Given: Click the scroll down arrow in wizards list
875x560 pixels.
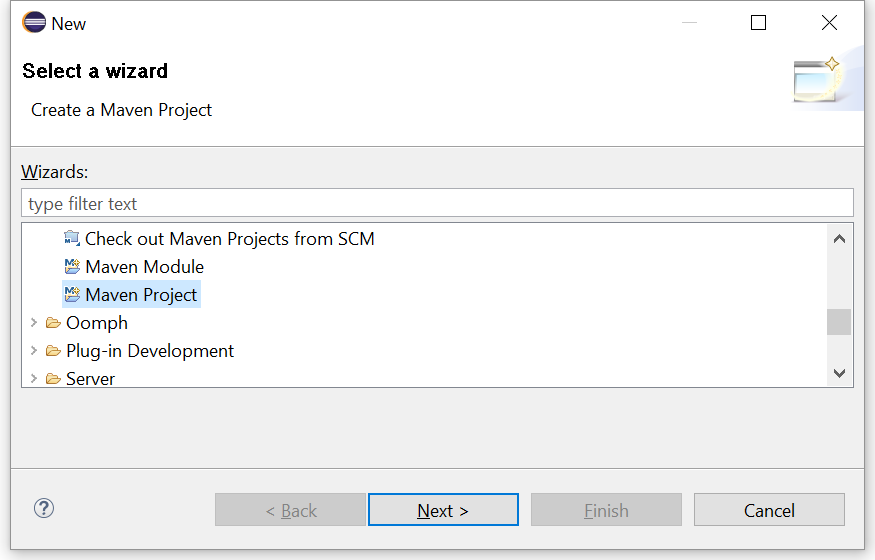Looking at the screenshot, I should 839,373.
